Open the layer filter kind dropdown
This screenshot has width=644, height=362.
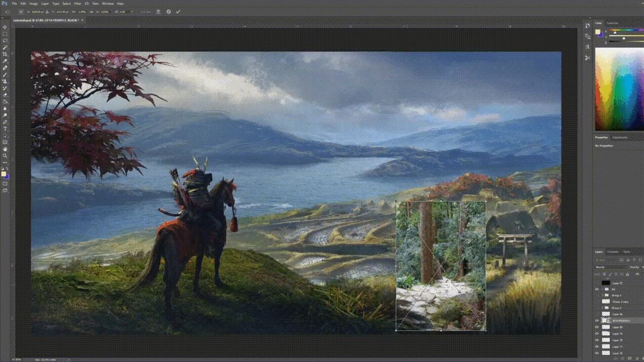coord(605,260)
